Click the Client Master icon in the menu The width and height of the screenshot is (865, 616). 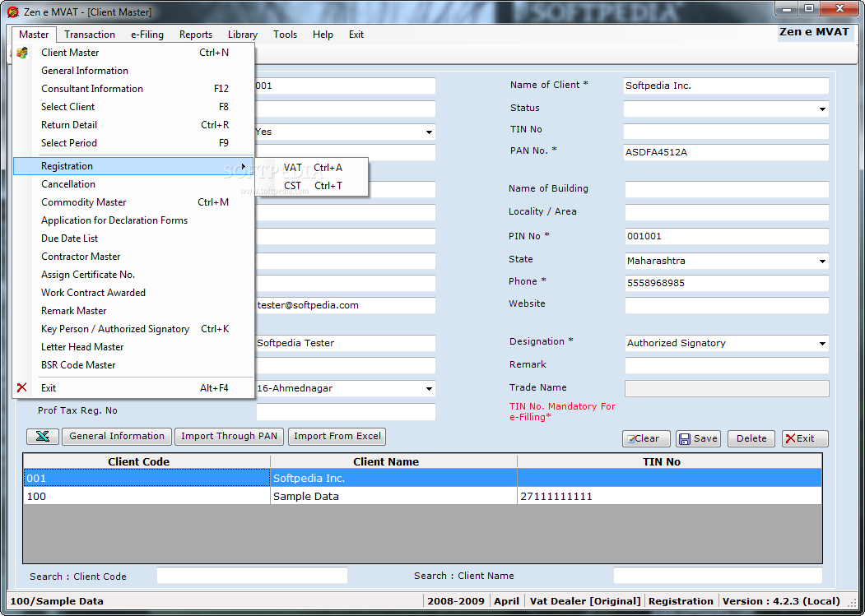22,53
